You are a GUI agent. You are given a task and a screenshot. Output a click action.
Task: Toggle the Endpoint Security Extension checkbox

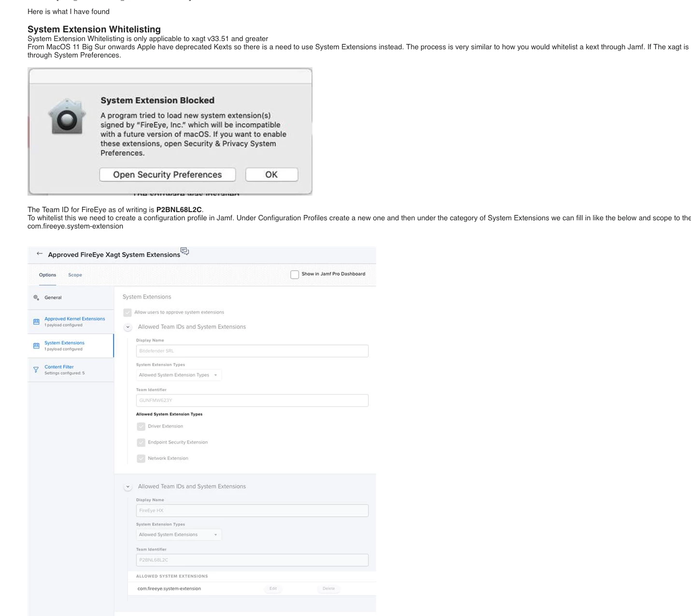click(141, 443)
